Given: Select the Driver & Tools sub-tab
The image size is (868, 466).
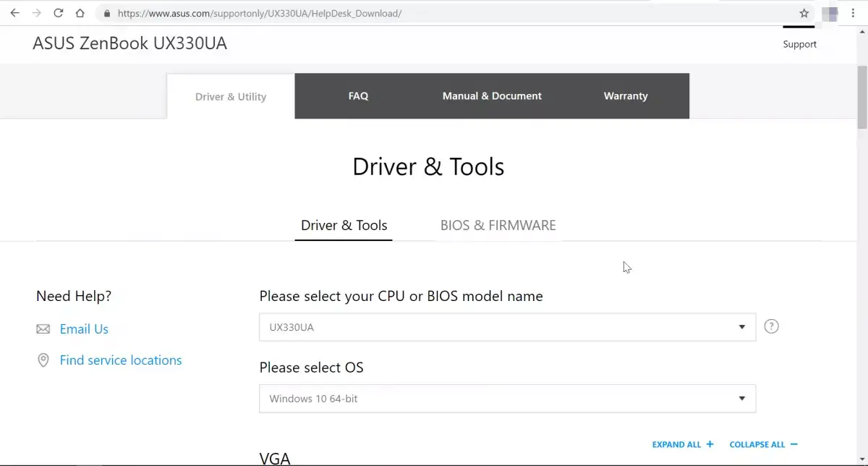Looking at the screenshot, I should tap(344, 225).
